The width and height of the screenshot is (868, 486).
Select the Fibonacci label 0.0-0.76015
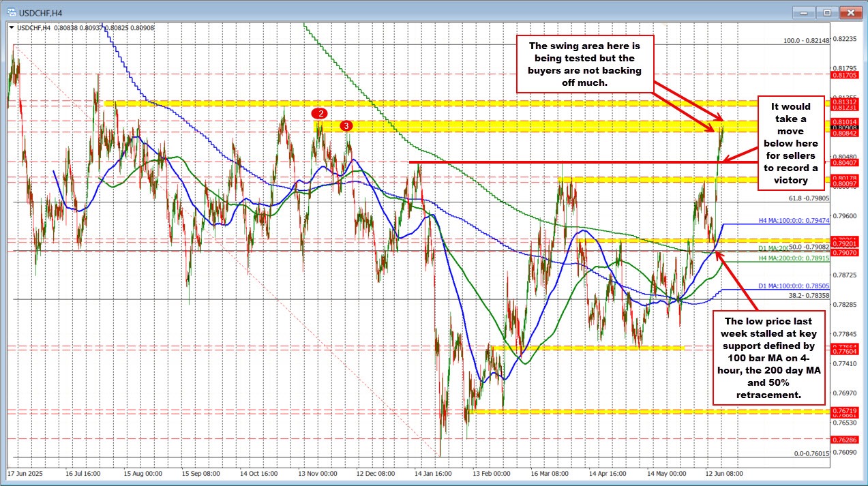[811, 453]
